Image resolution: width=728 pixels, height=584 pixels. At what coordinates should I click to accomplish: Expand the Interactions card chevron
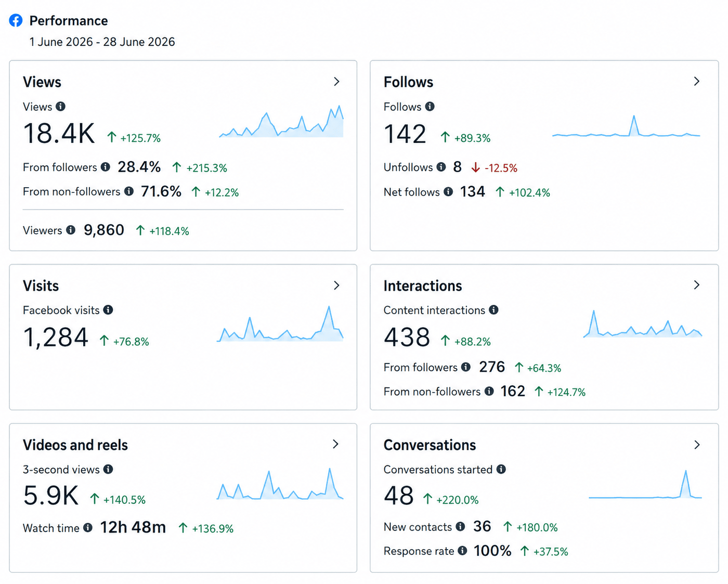697,285
